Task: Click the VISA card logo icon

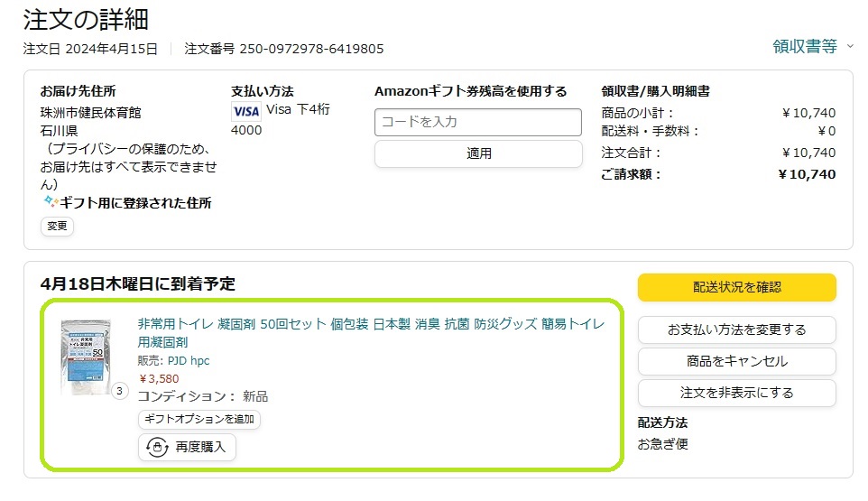Action: (x=245, y=111)
